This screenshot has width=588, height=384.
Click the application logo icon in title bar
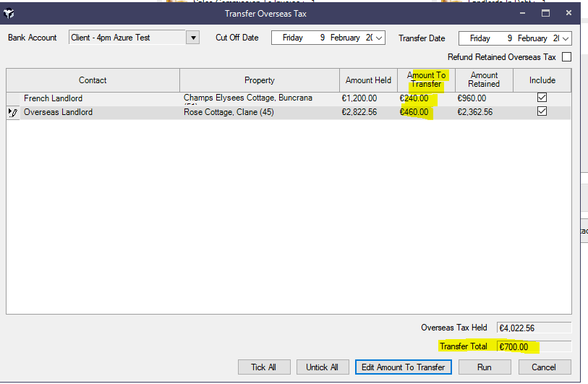coord(9,13)
